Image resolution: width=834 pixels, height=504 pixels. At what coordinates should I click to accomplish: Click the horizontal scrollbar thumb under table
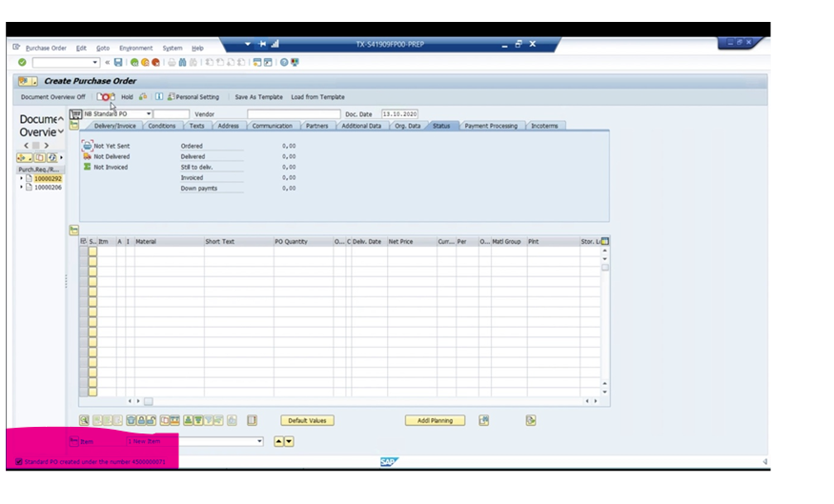click(149, 401)
